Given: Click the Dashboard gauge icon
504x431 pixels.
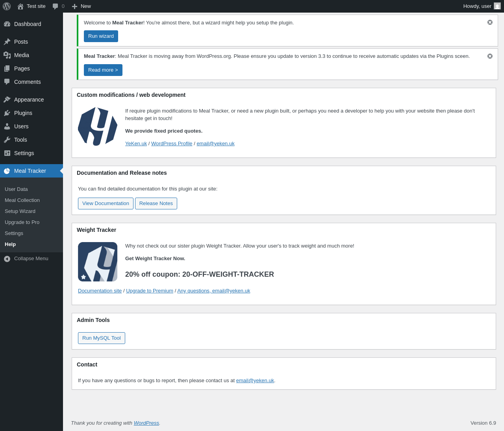Looking at the screenshot, I should (7, 24).
